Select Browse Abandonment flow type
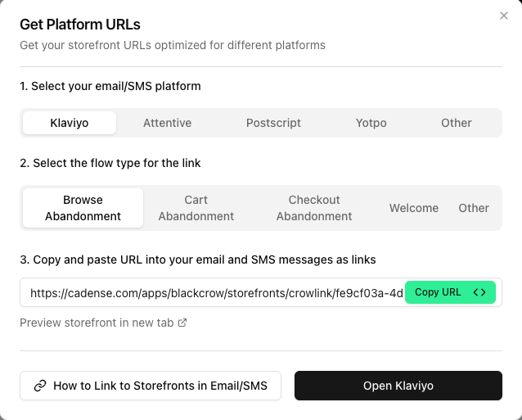This screenshot has width=522, height=420. [83, 208]
